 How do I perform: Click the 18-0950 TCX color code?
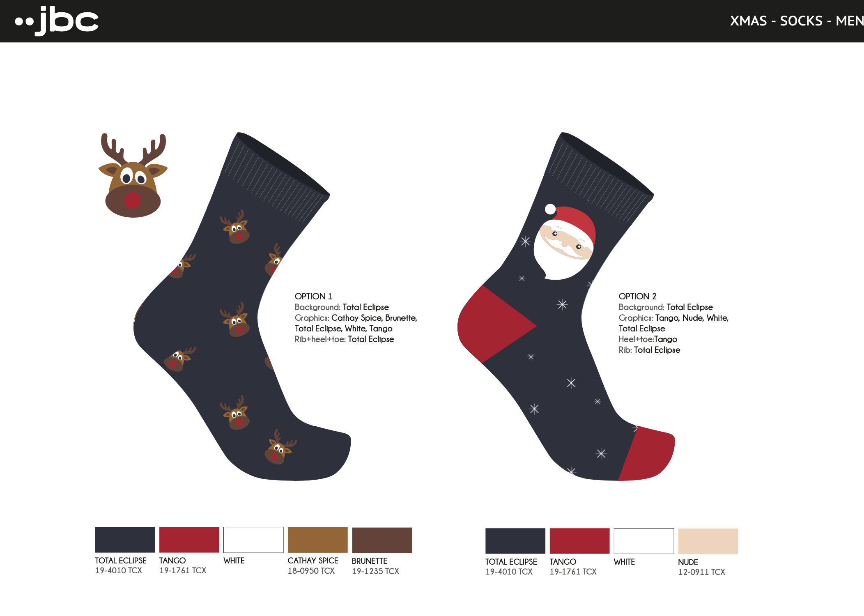point(311,571)
